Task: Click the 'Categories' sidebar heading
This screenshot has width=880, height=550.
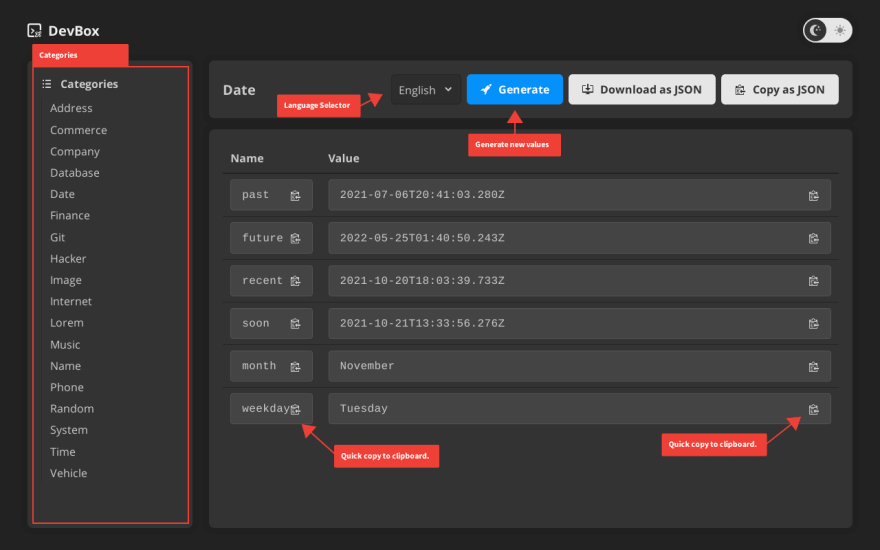Action: tap(89, 84)
